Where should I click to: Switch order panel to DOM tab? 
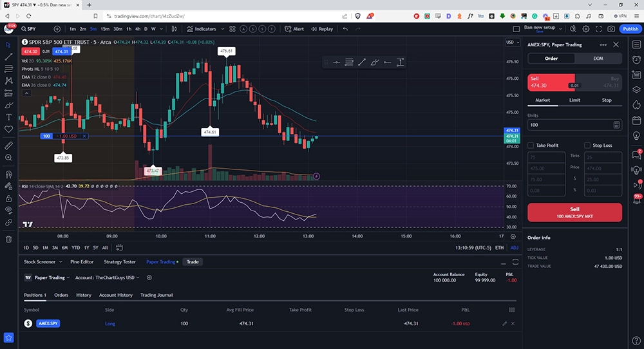[598, 59]
